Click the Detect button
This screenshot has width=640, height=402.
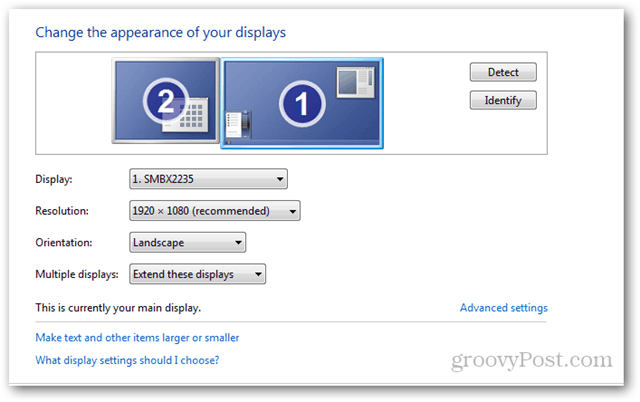click(x=503, y=72)
